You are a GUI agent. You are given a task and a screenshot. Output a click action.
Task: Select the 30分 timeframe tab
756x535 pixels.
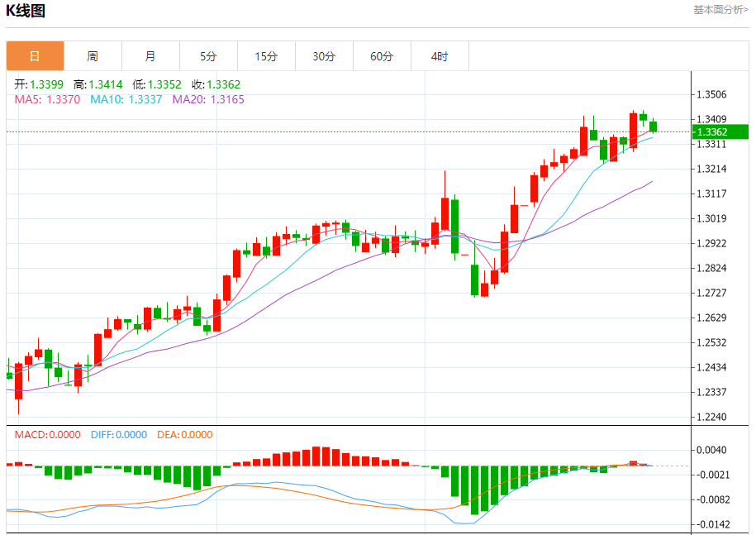(324, 56)
